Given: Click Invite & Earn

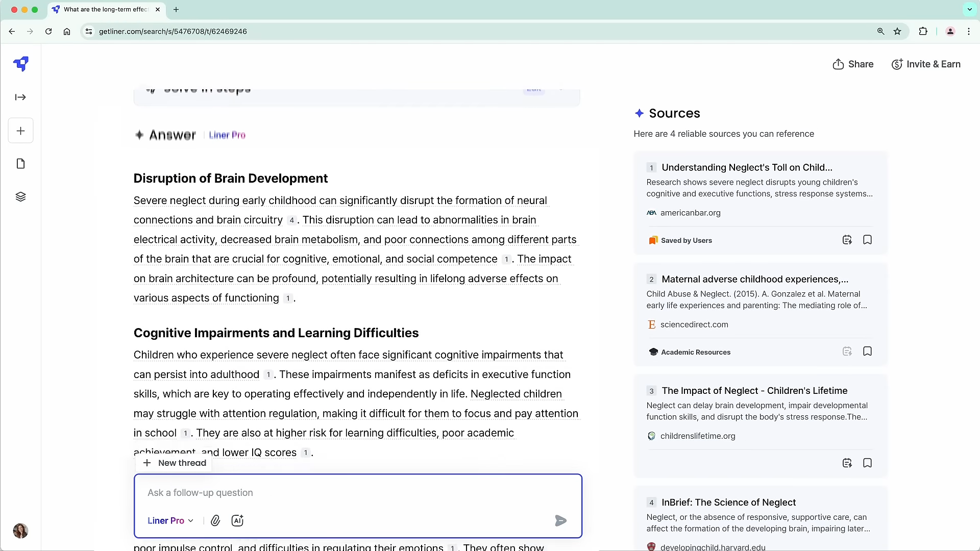Looking at the screenshot, I should (x=926, y=64).
